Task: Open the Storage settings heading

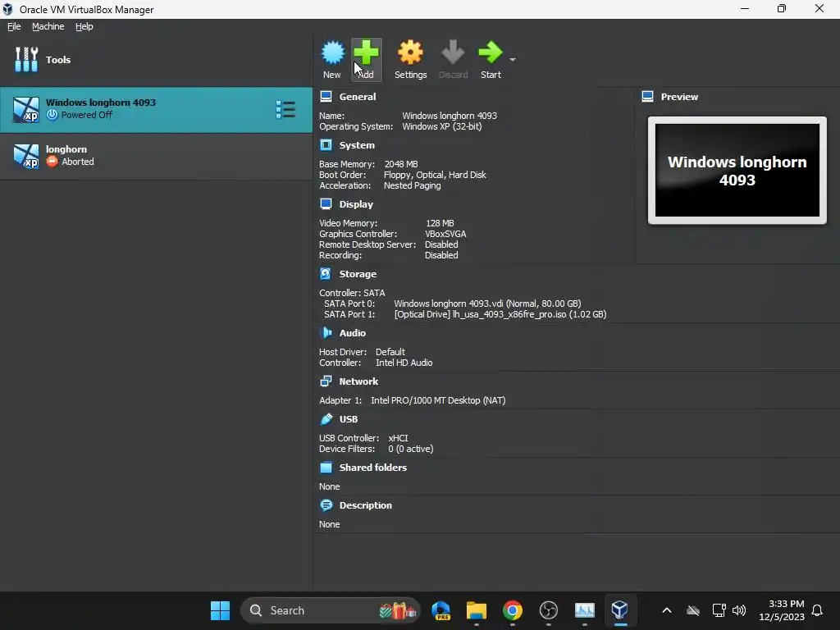Action: (358, 274)
